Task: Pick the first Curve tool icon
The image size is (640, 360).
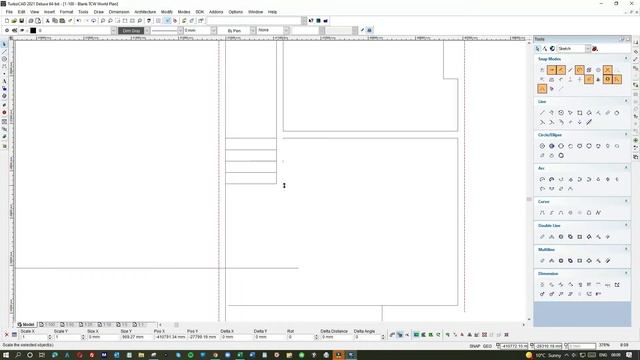Action: (x=542, y=213)
